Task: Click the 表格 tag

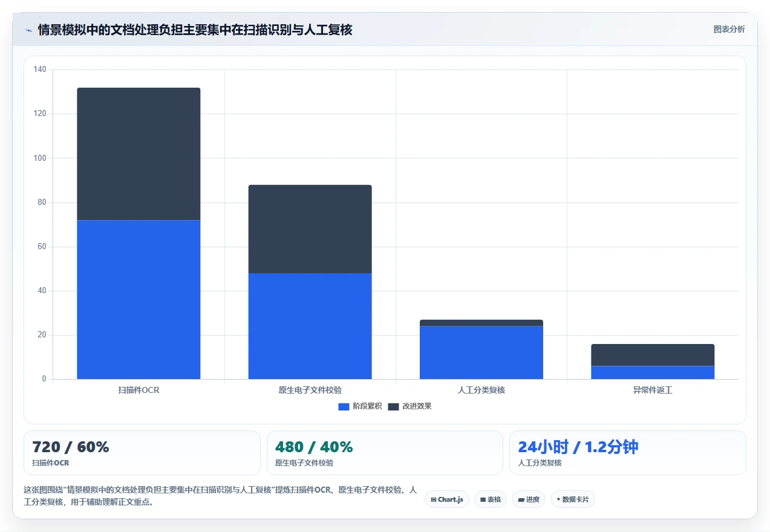Action: pyautogui.click(x=491, y=499)
